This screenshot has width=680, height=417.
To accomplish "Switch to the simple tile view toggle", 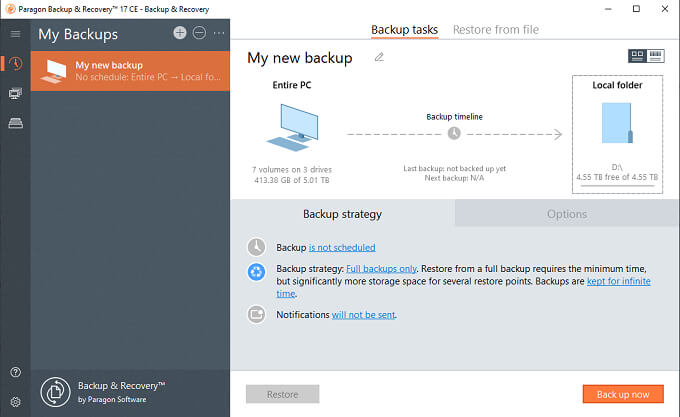I will (637, 56).
